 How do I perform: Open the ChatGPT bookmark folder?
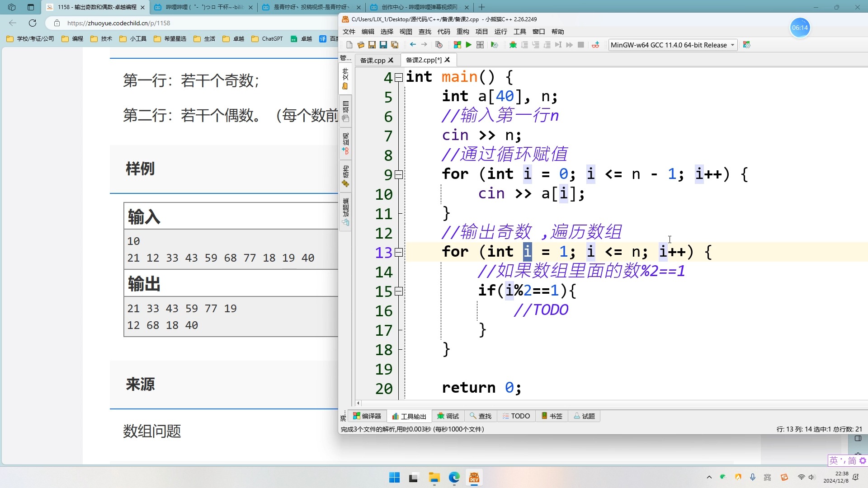[x=267, y=39]
